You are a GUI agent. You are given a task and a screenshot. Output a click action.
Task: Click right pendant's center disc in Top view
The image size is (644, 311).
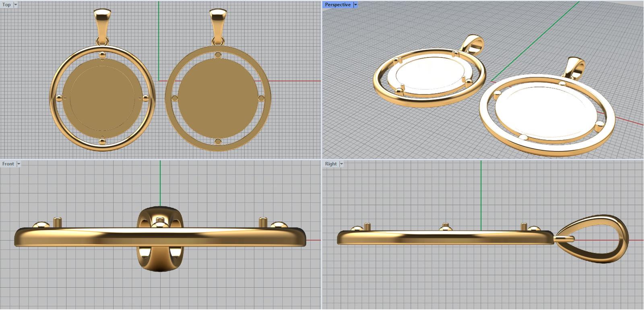point(218,99)
